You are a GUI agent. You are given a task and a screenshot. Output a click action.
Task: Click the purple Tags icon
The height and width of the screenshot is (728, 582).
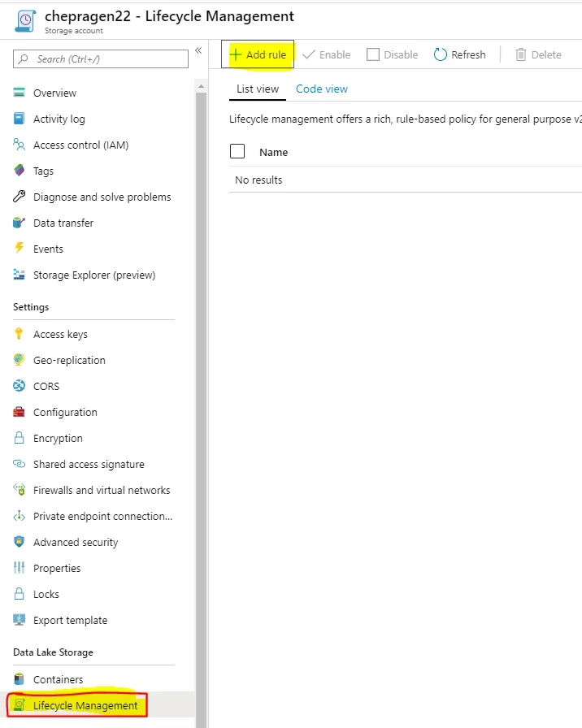(x=19, y=171)
